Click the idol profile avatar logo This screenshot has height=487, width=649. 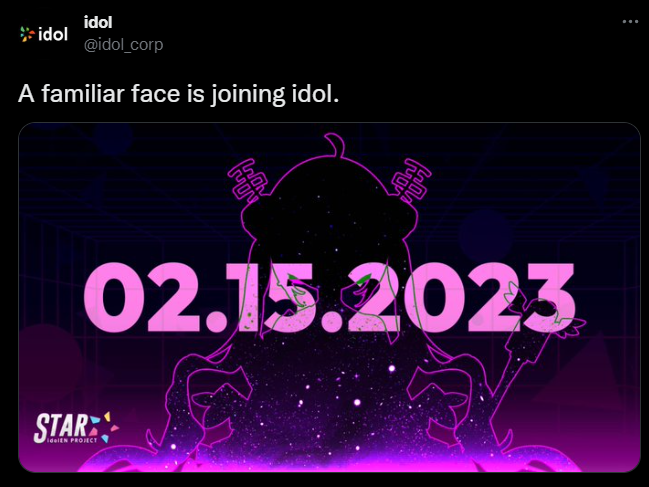(44, 34)
